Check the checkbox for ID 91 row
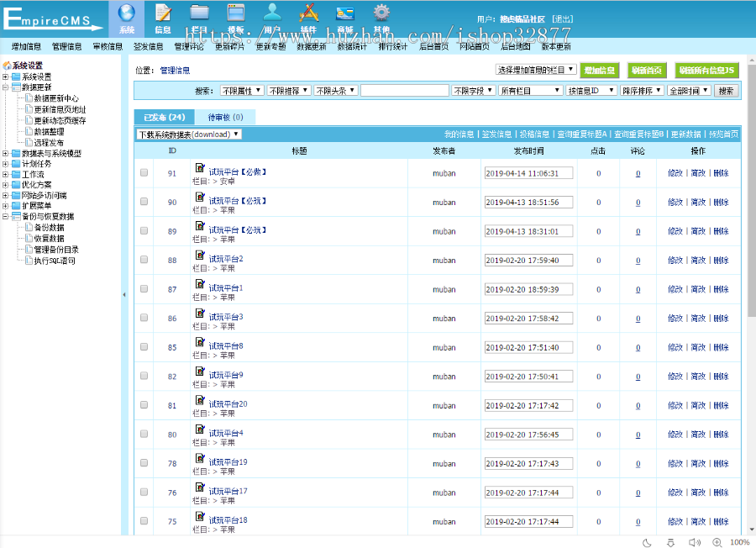 coord(144,173)
